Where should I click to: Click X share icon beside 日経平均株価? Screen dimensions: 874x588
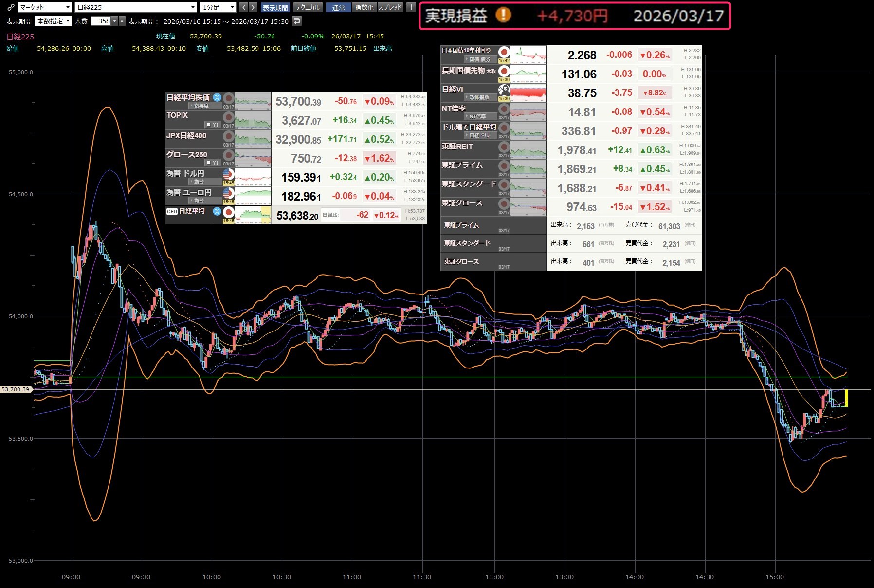[x=217, y=97]
